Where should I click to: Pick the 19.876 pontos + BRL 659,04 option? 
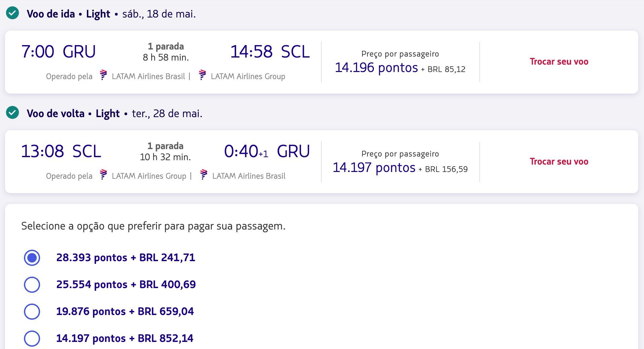tap(32, 312)
